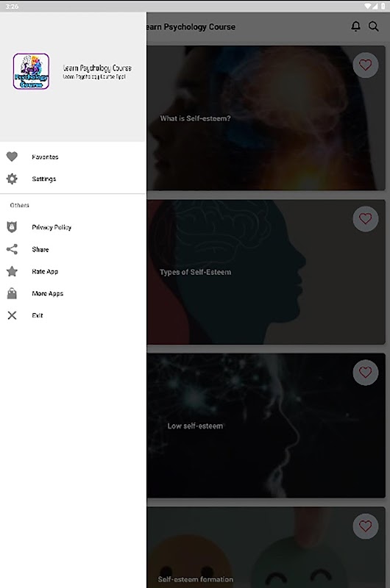Favorite the 'Types of Self-Esteem' card
This screenshot has height=588, width=390.
coord(365,218)
